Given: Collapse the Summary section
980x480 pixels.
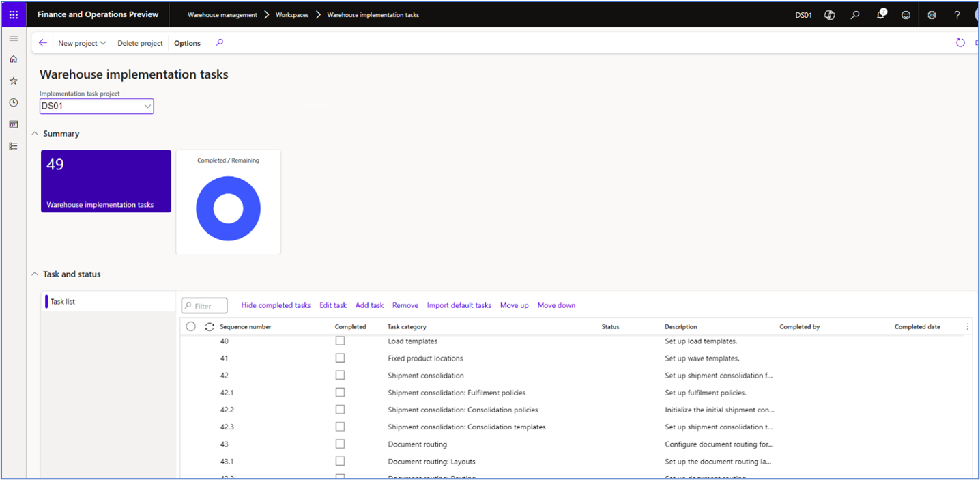Looking at the screenshot, I should [35, 134].
